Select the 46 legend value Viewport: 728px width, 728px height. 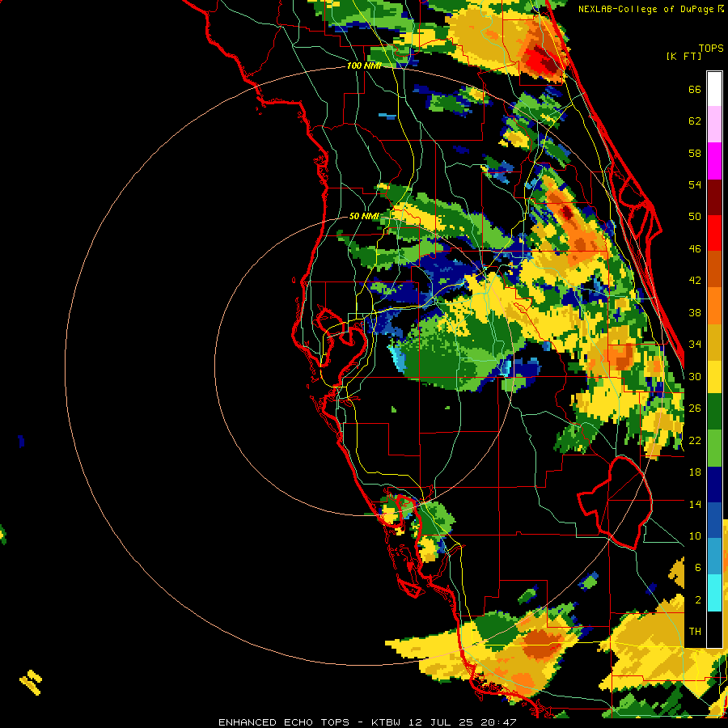(x=695, y=249)
